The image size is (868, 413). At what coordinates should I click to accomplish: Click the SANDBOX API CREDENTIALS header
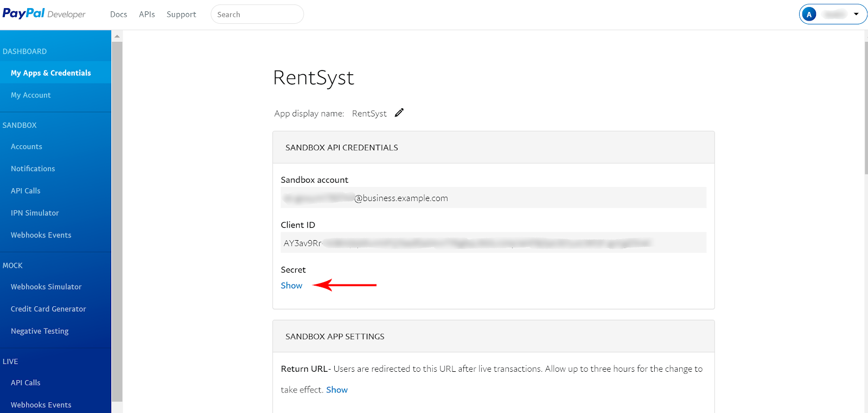click(x=342, y=147)
